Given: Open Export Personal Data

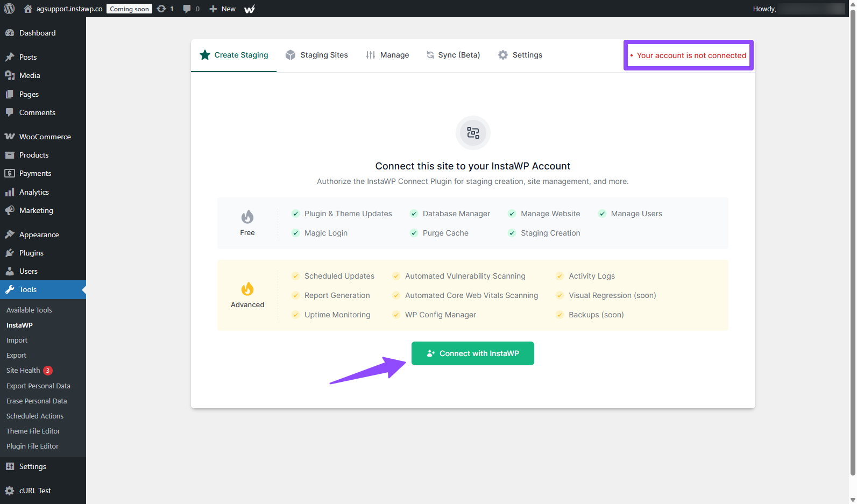Looking at the screenshot, I should click(38, 386).
